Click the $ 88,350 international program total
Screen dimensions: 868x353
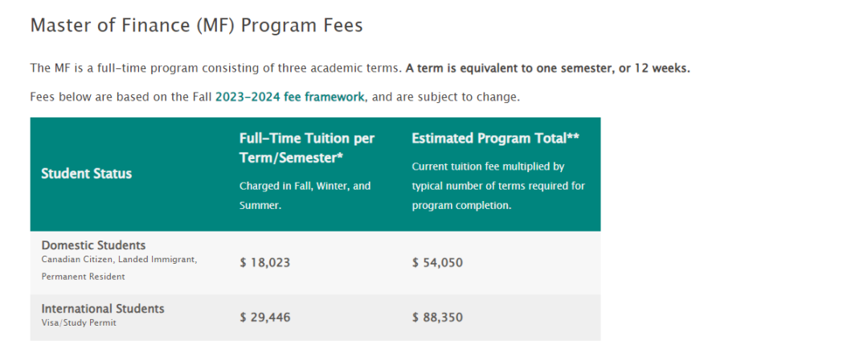tap(437, 318)
